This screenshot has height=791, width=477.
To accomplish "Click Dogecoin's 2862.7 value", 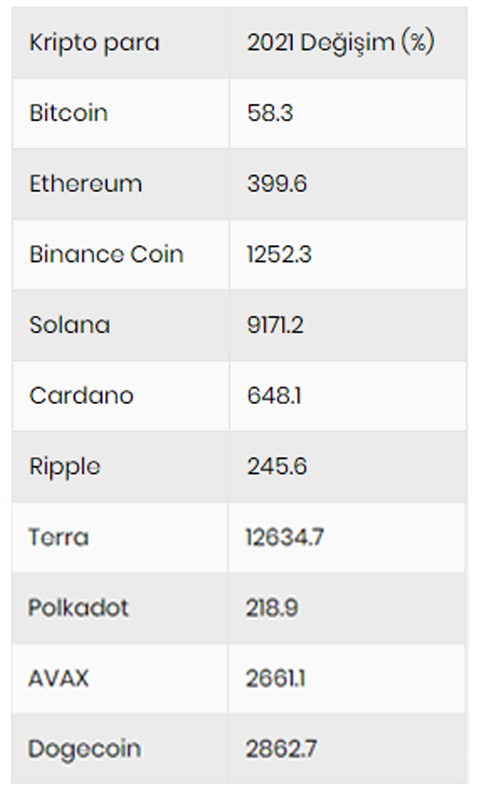I will tap(281, 749).
